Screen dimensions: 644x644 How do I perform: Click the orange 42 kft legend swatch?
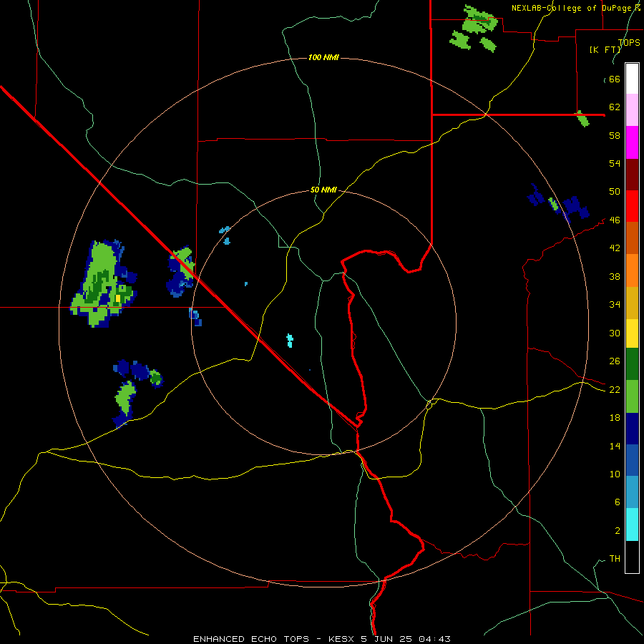pos(632,270)
